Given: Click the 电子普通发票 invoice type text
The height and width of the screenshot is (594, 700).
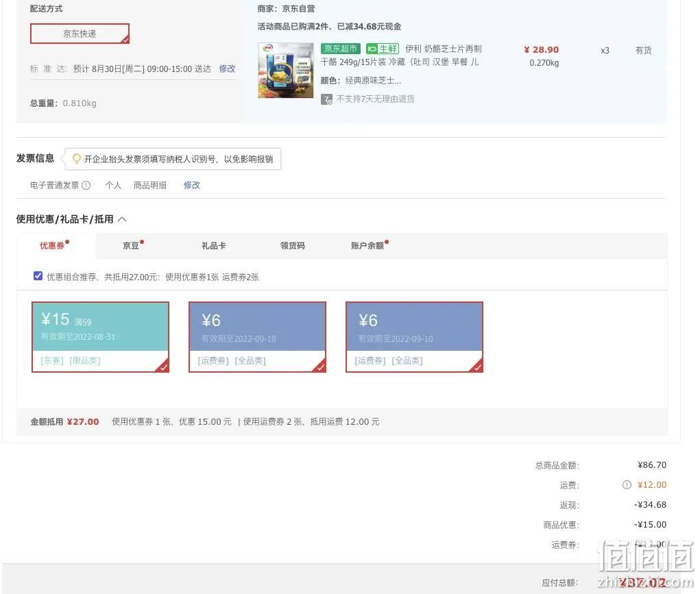Looking at the screenshot, I should (54, 185).
